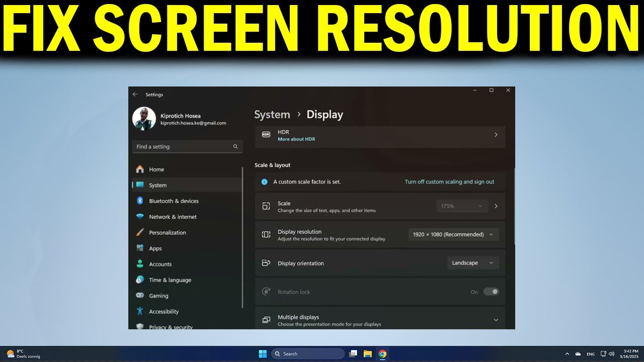Select System in the sidebar
This screenshot has width=644, height=362.
click(187, 185)
